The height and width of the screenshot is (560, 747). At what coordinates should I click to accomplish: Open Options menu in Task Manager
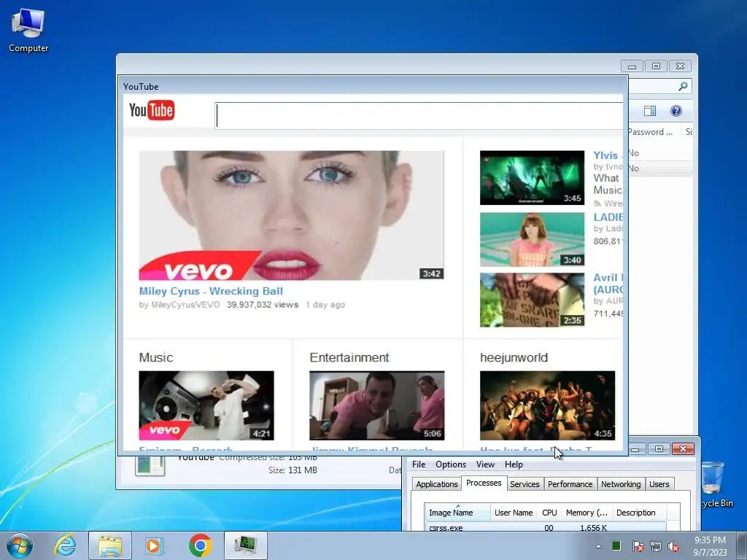(451, 464)
